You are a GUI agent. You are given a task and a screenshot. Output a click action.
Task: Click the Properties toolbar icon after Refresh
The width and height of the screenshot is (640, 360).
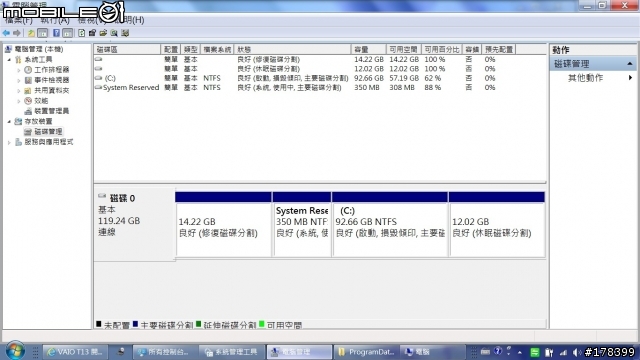92,33
